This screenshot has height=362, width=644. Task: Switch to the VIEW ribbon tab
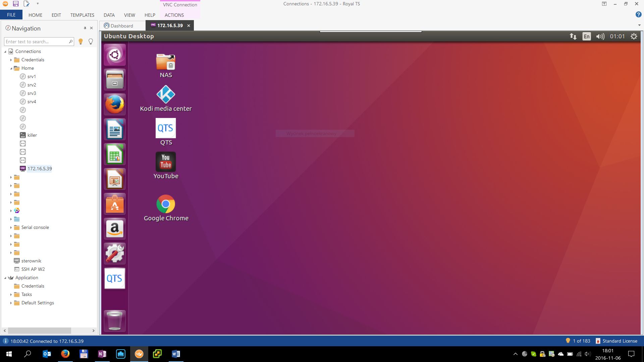pyautogui.click(x=129, y=15)
